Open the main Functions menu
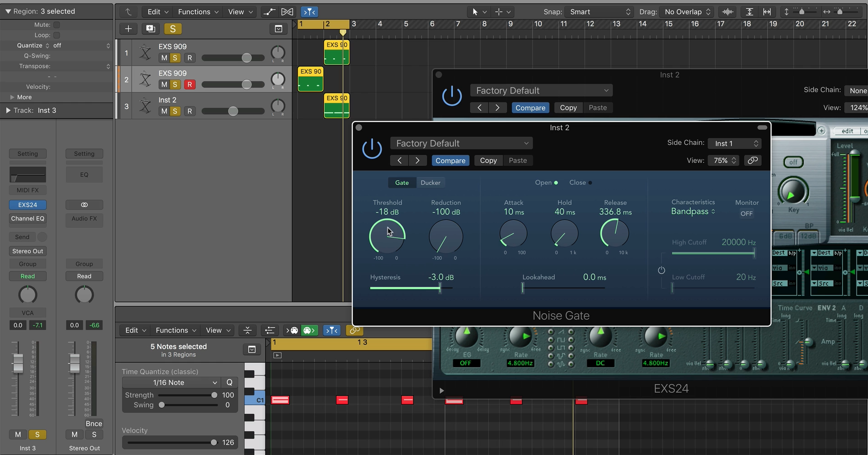Screen dimensions: 868x455 point(198,12)
